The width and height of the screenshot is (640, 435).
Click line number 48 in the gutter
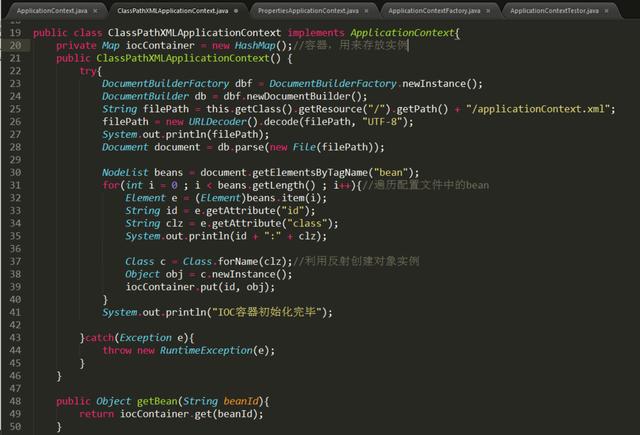[x=15, y=401]
